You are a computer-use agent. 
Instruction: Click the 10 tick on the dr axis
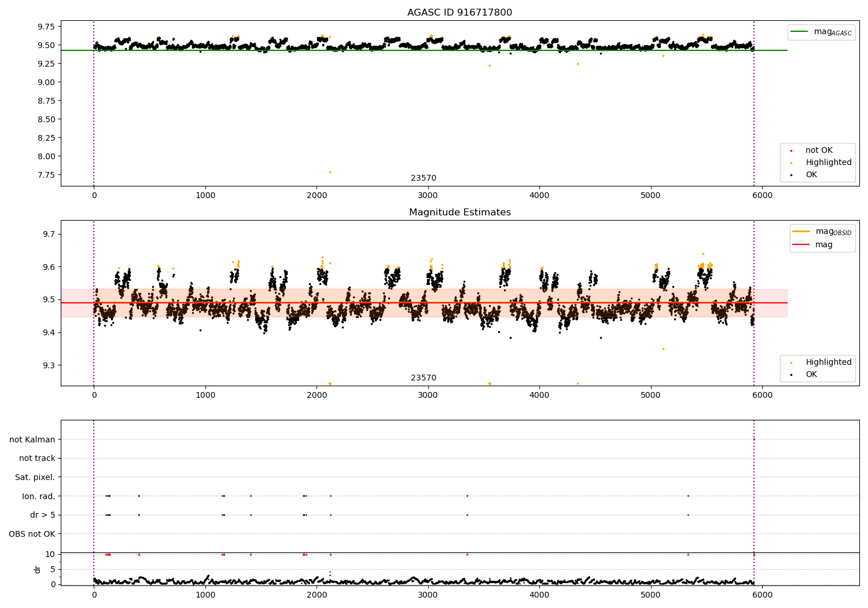tap(50, 554)
